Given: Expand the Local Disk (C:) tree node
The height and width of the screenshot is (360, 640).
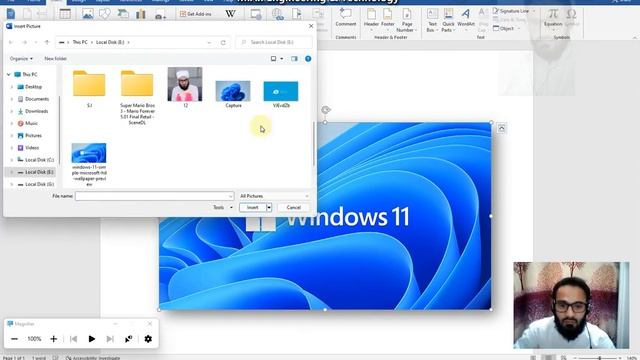Looking at the screenshot, I should pyautogui.click(x=11, y=160).
